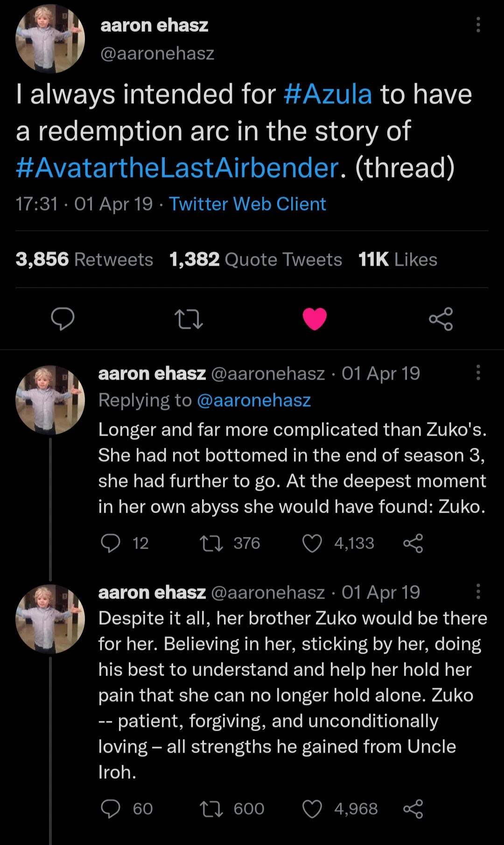Open the #AvatartheLastAirbender hashtag

pos(177,168)
